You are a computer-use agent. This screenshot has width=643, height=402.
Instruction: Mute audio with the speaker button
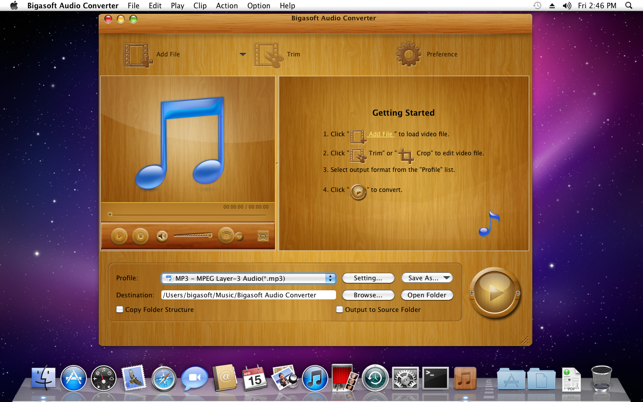click(162, 236)
